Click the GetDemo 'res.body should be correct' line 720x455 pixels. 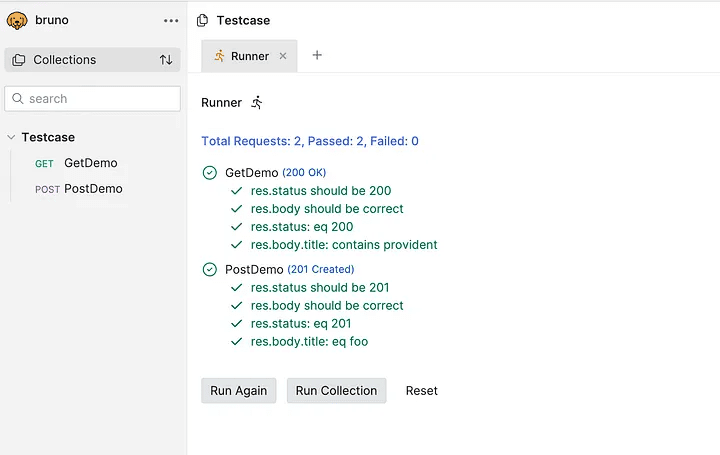327,209
